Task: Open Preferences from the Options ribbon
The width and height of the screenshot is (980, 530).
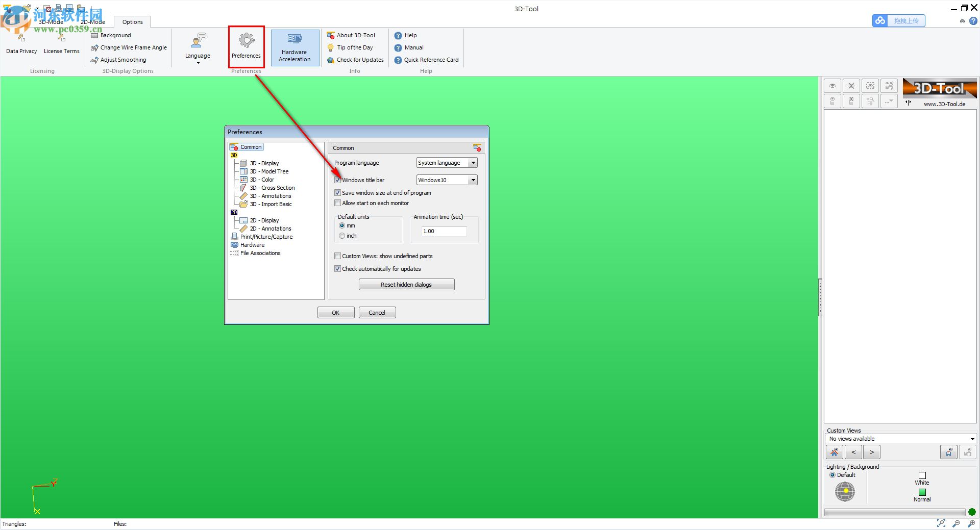Action: click(246, 47)
